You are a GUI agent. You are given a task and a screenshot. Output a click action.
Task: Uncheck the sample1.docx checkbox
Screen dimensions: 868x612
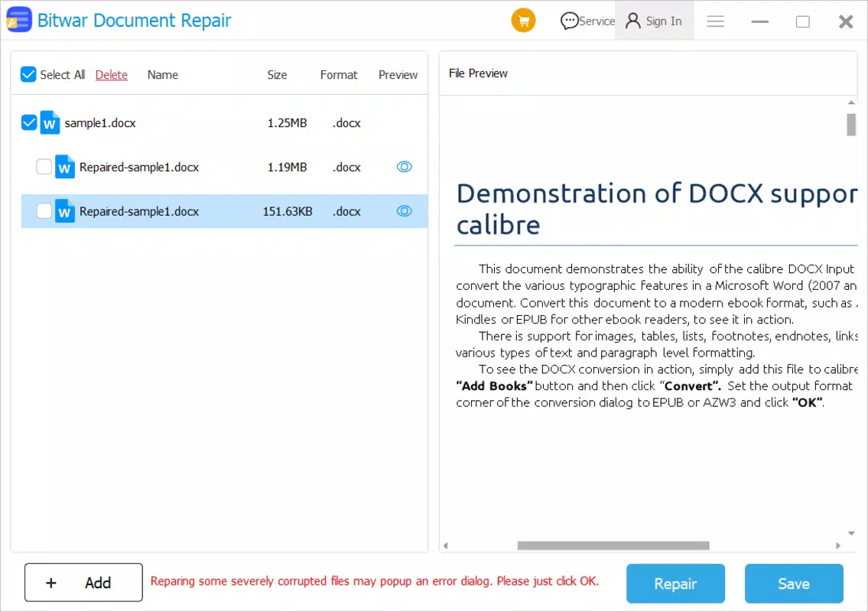tap(29, 122)
